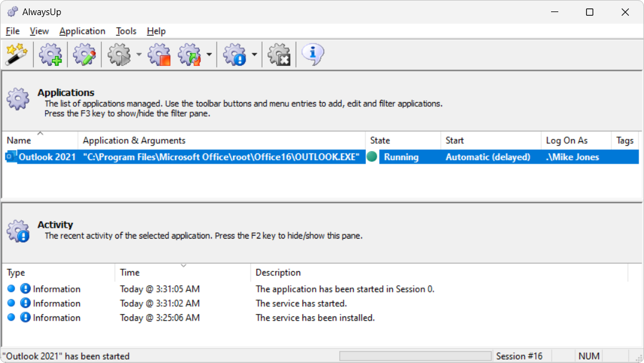
Task: Click the status bar progress bar
Action: [415, 356]
